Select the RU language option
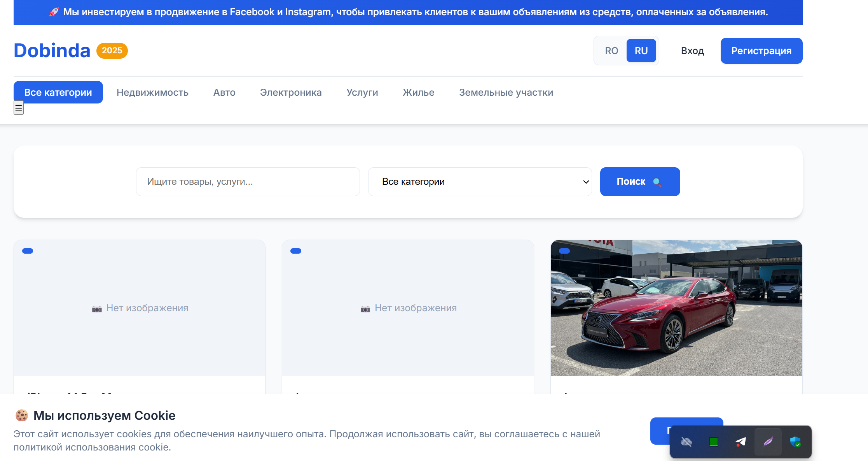 [641, 51]
